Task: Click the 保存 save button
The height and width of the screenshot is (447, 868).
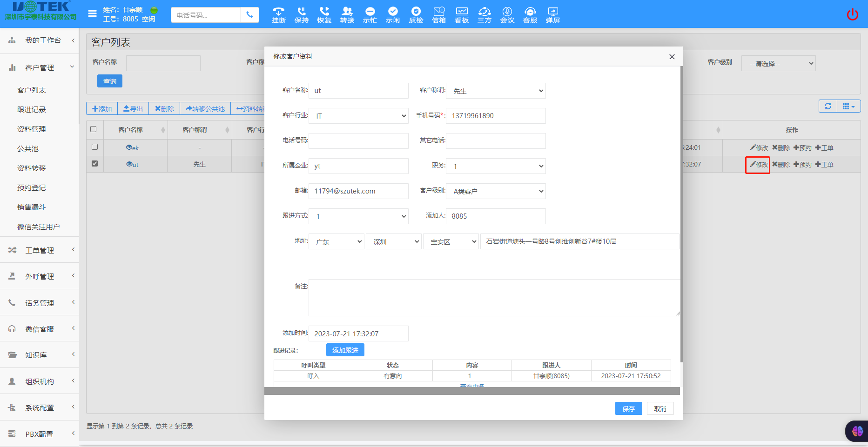Action: [628, 408]
